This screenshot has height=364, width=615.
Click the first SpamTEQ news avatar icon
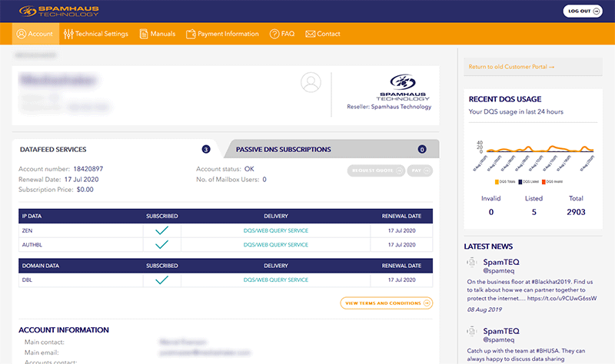[472, 262]
